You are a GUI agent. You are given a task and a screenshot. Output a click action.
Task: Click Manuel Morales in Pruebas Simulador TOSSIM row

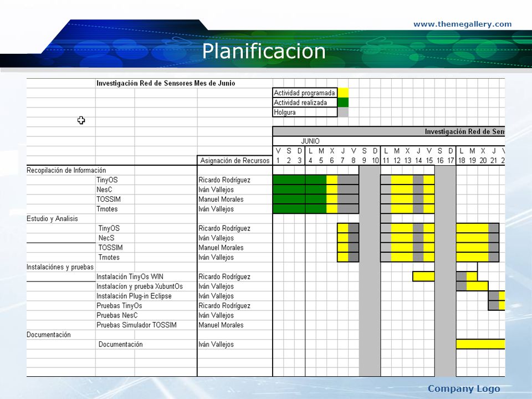(x=221, y=325)
